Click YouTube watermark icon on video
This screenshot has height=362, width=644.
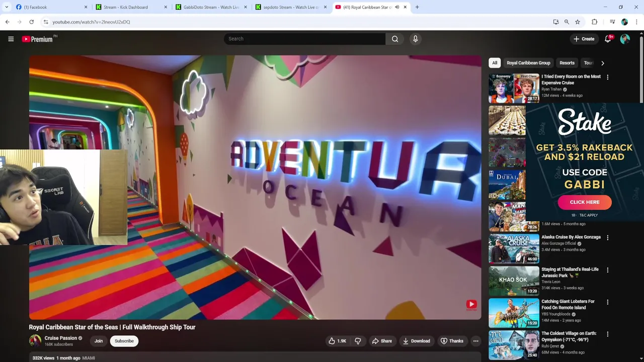(471, 304)
